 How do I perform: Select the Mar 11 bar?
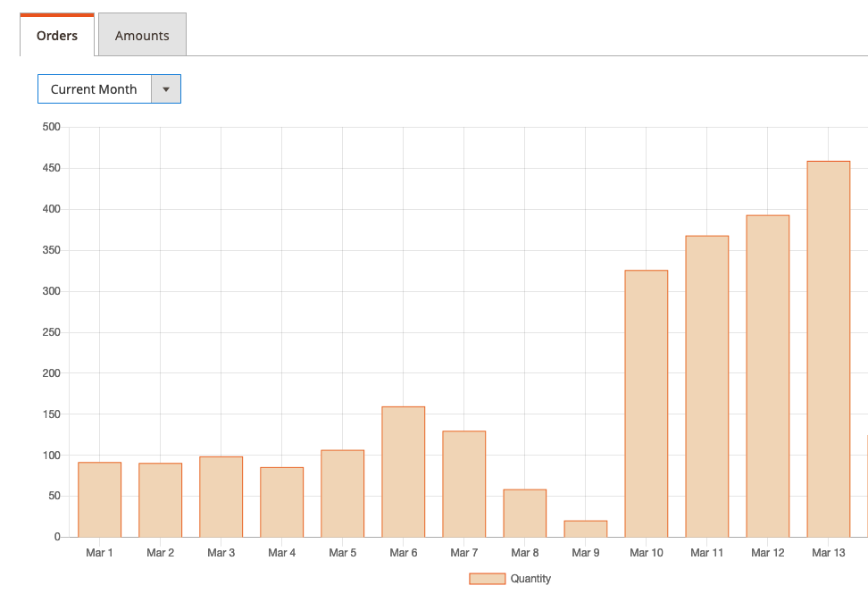(706, 386)
